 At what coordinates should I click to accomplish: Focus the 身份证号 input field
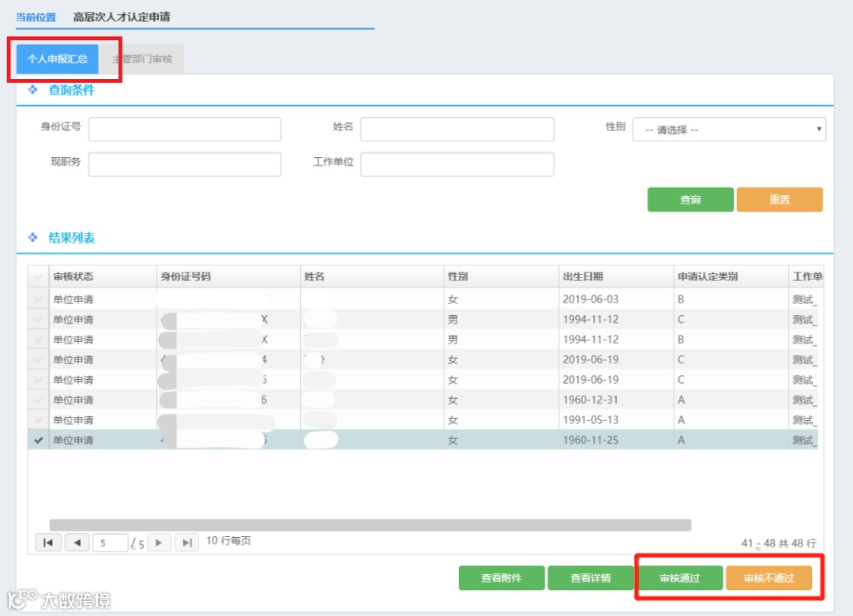185,129
